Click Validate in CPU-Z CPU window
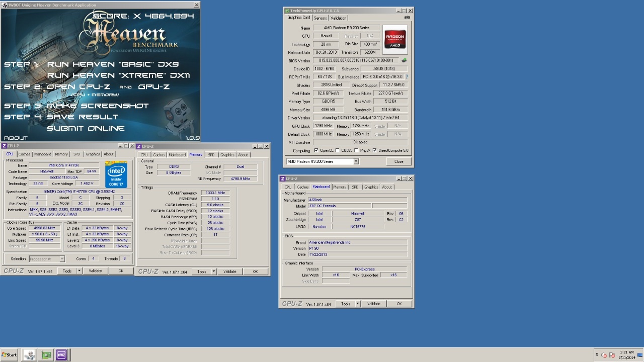The width and height of the screenshot is (644, 362). (x=95, y=271)
